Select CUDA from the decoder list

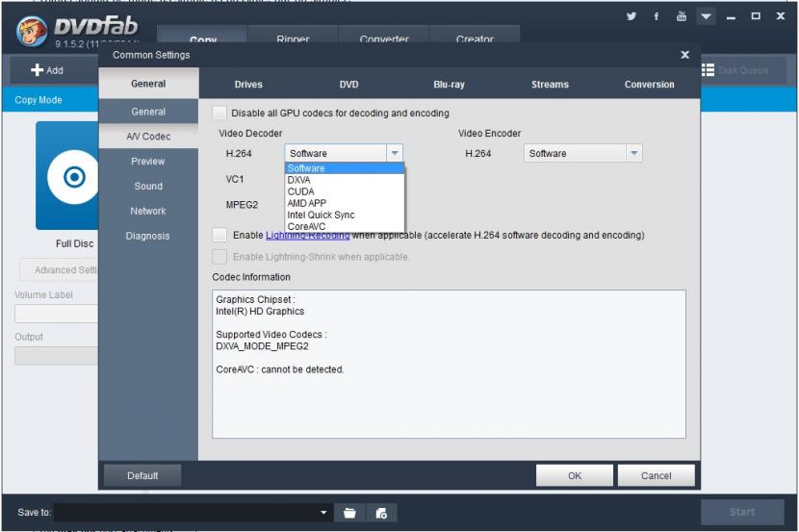click(301, 191)
